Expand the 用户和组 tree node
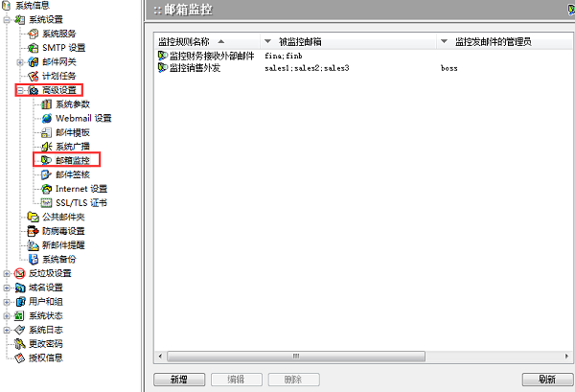The height and width of the screenshot is (392, 575). (x=7, y=301)
